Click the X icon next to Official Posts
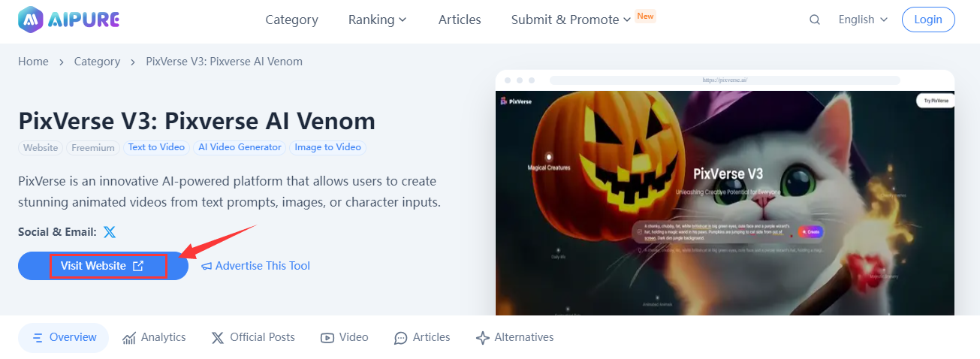The width and height of the screenshot is (980, 359). [x=218, y=338]
